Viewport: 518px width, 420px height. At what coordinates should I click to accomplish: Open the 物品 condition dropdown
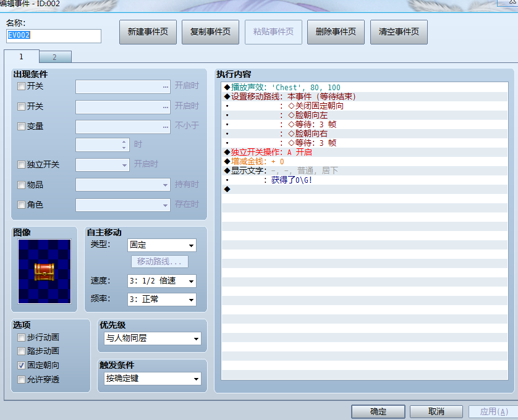coord(123,185)
